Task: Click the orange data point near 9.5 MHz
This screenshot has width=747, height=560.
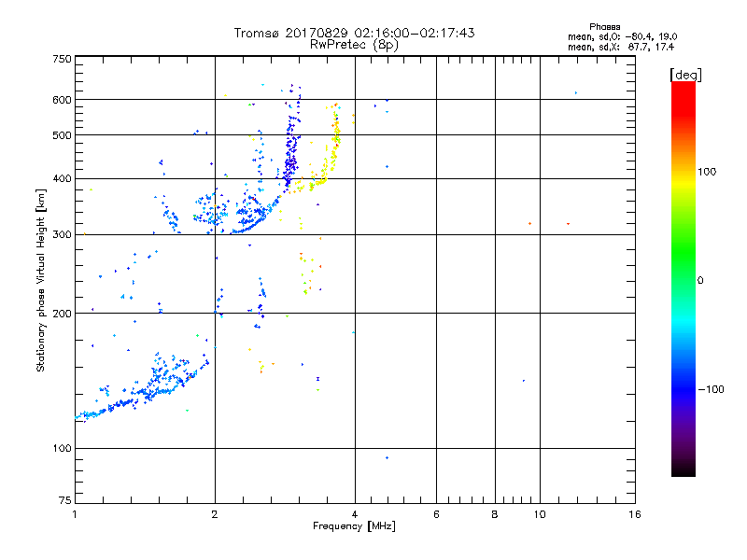Action: (529, 223)
